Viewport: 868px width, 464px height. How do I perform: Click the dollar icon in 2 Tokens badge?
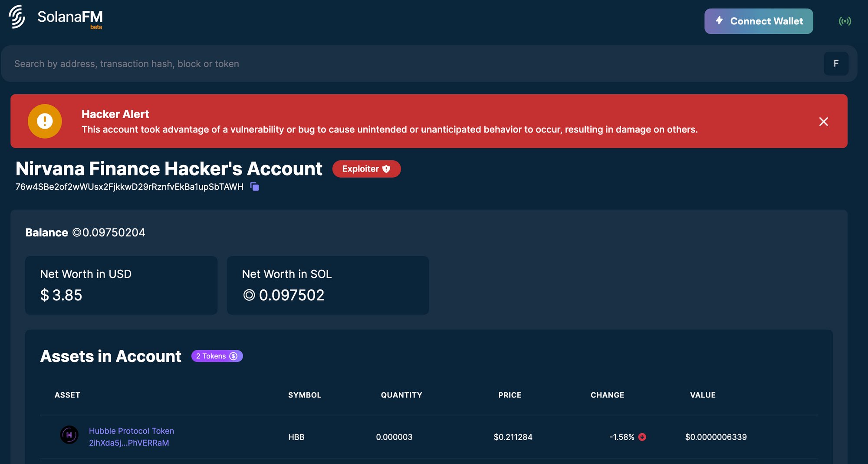pos(233,356)
